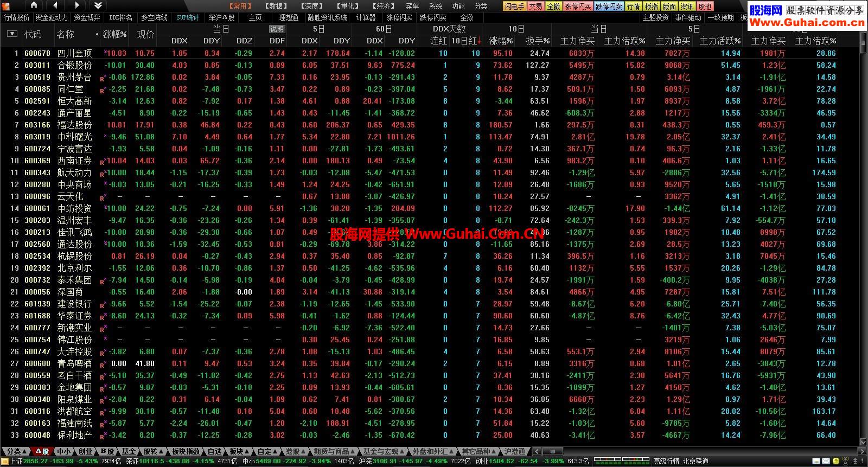Select the 板块指数 bottom tab

pyautogui.click(x=186, y=451)
